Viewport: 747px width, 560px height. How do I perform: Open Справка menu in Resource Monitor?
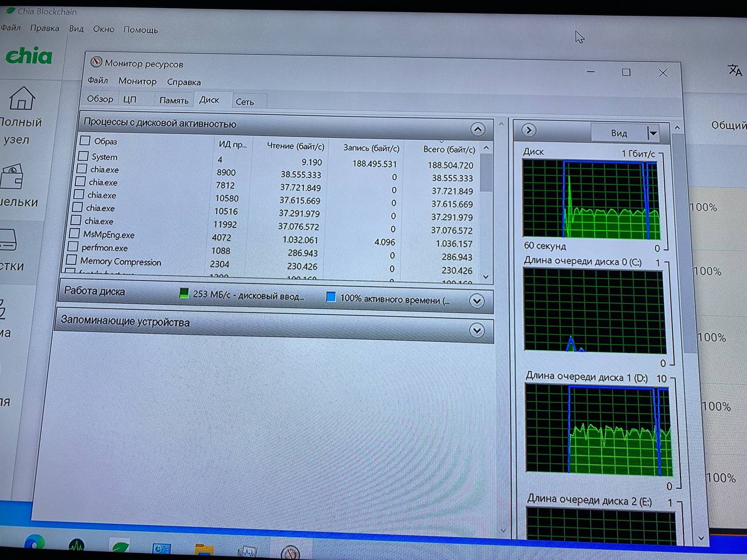[x=184, y=82]
